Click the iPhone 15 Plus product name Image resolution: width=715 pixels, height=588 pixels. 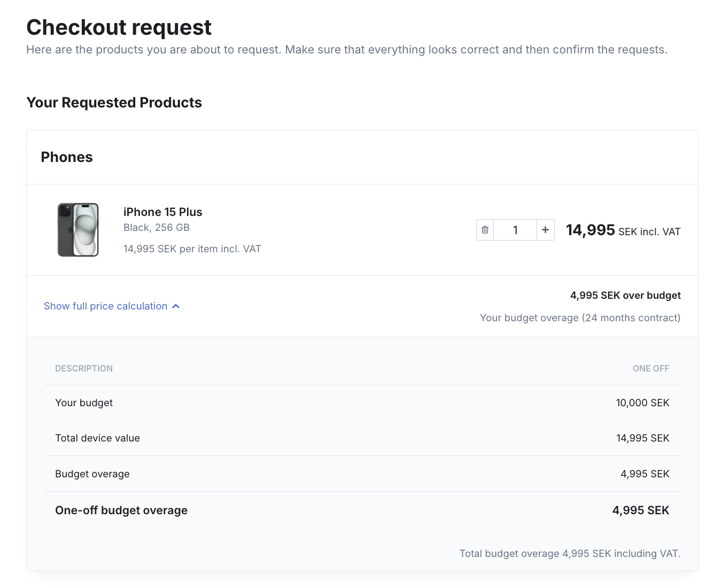[163, 212]
